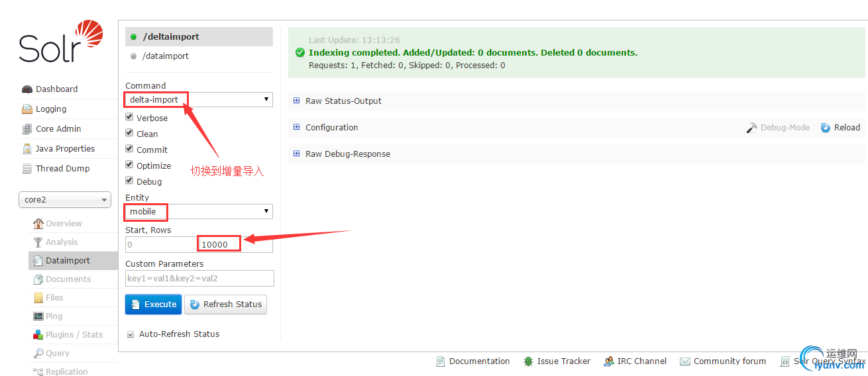The height and width of the screenshot is (376, 868).
Task: Click the Rows field showing 10000
Action: [x=236, y=244]
